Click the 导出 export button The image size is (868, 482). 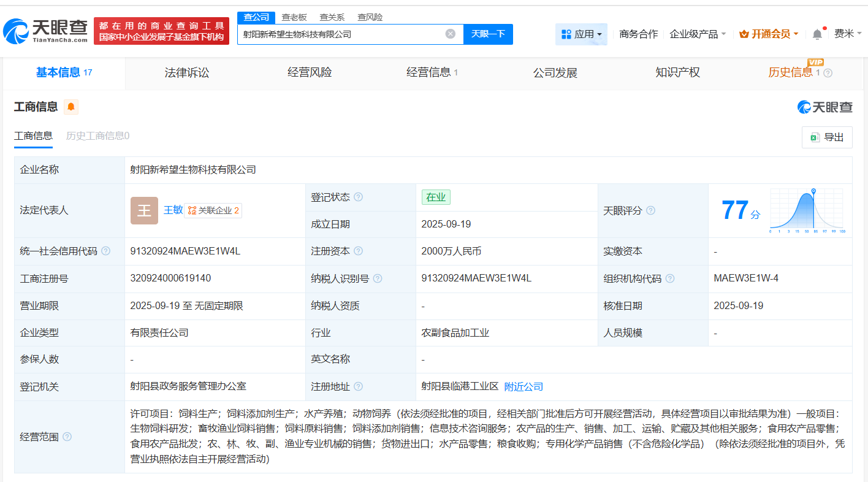(x=827, y=137)
